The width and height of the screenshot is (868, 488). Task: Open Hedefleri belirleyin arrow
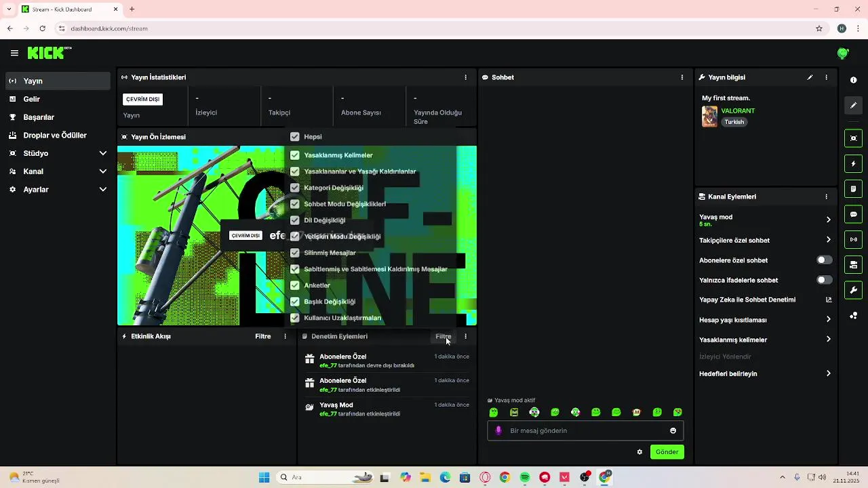(828, 373)
